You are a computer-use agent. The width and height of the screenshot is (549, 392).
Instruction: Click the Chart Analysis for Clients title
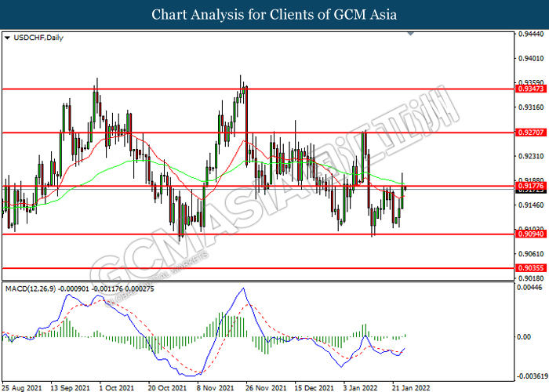click(x=274, y=15)
